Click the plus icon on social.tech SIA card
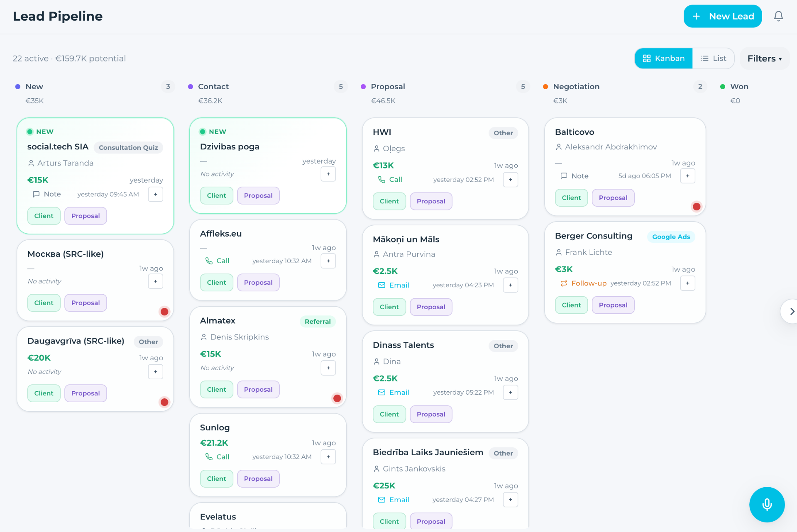 coord(156,194)
